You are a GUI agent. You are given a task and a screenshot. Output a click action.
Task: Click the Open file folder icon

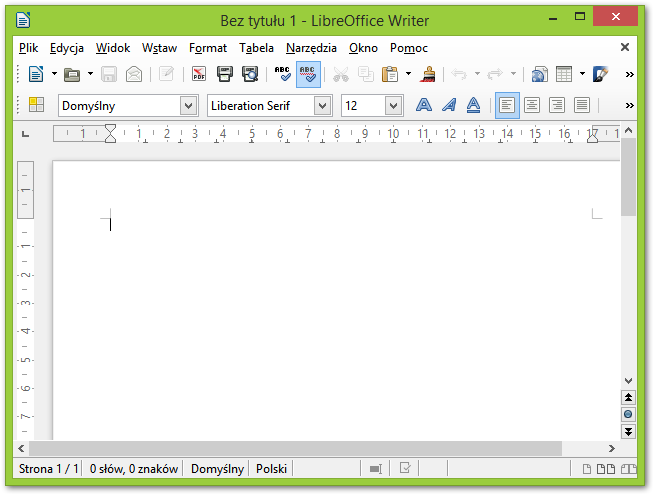coord(72,75)
